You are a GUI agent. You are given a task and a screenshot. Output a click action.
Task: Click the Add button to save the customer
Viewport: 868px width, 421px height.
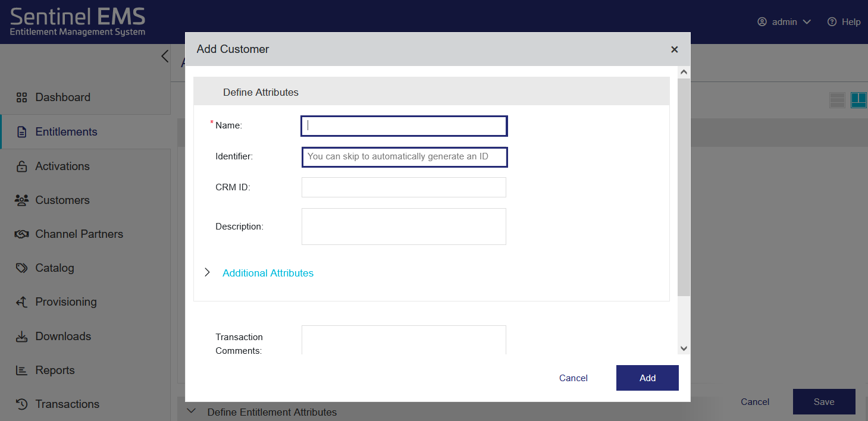coord(647,378)
